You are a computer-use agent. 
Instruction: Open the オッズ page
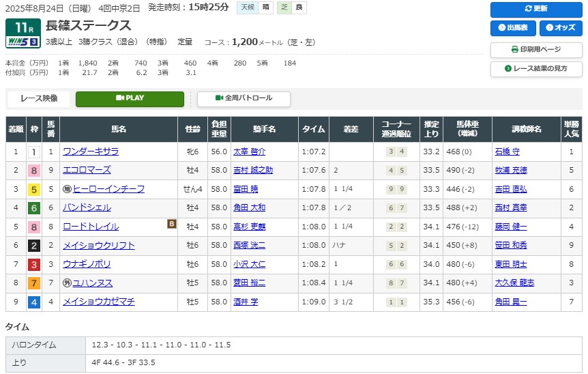[x=561, y=28]
